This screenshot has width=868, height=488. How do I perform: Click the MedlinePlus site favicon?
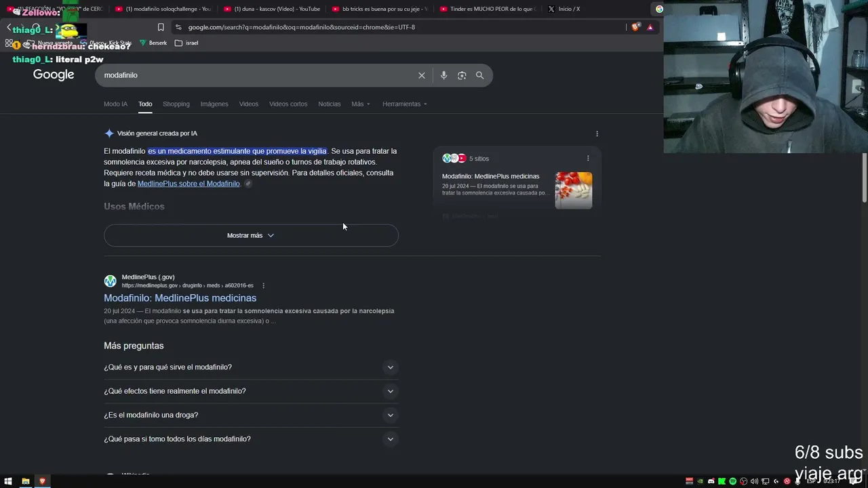click(110, 281)
